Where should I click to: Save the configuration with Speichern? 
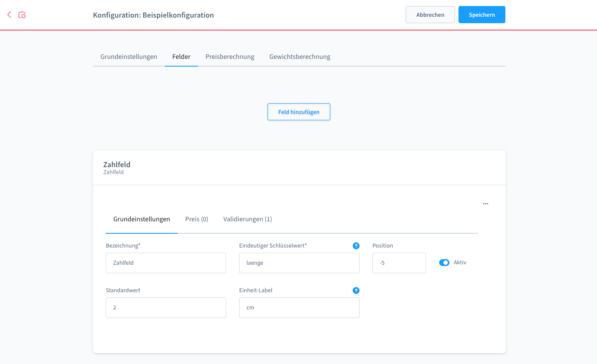pyautogui.click(x=481, y=15)
